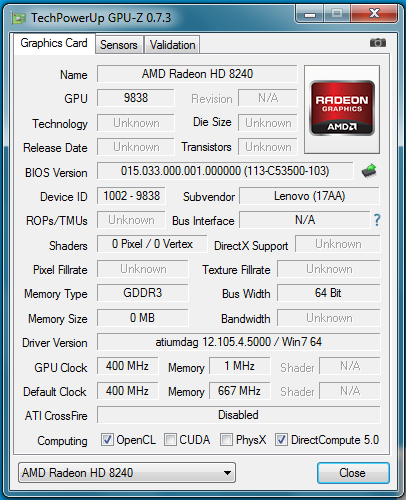This screenshot has width=406, height=500.
Task: Toggle the CUDA checkbox
Action: (170, 440)
